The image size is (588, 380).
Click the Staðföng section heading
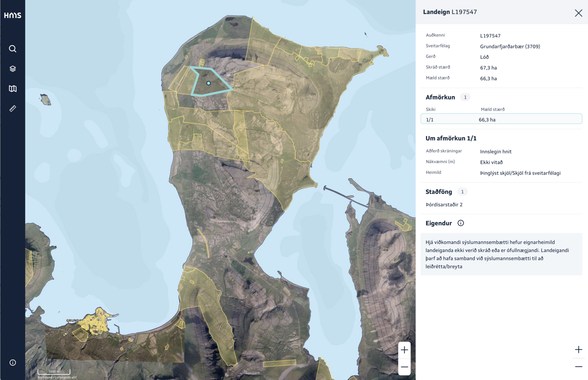click(438, 192)
